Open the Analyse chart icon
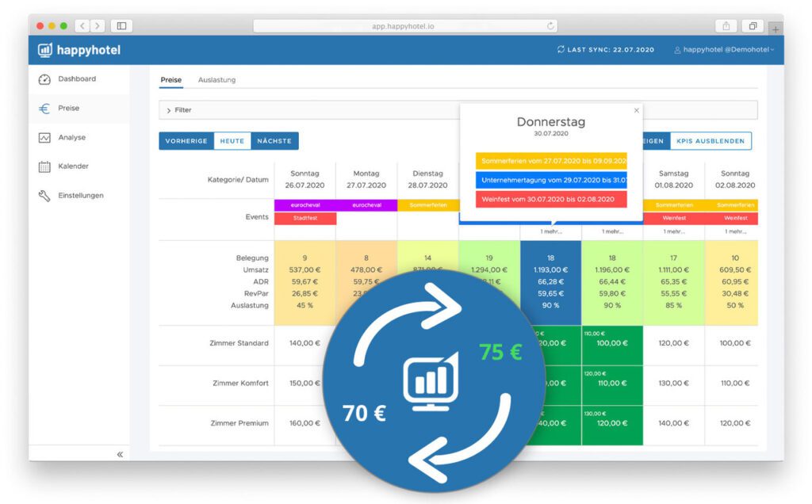This screenshot has height=504, width=812. point(44,138)
